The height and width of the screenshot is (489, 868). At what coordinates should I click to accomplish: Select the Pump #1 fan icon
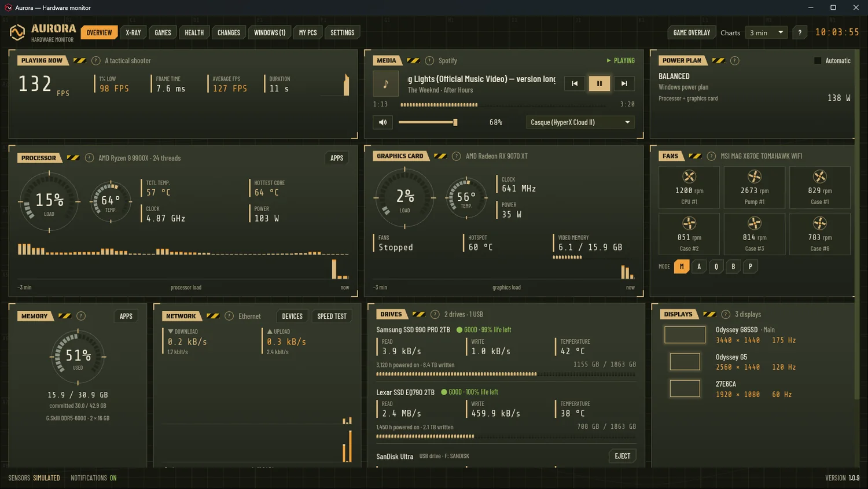[x=755, y=177]
